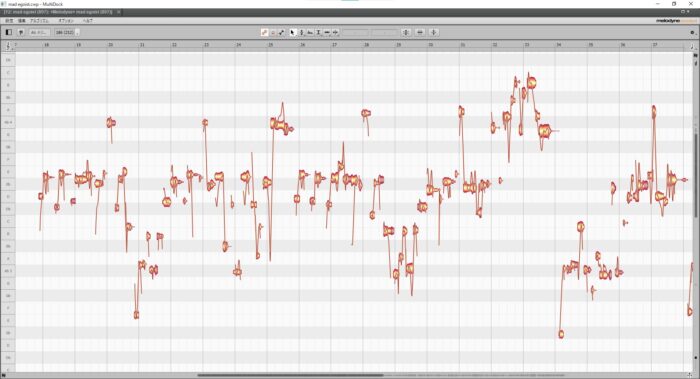This screenshot has height=379, width=700.
Task: Toggle the left info pane
Action: coord(8,33)
